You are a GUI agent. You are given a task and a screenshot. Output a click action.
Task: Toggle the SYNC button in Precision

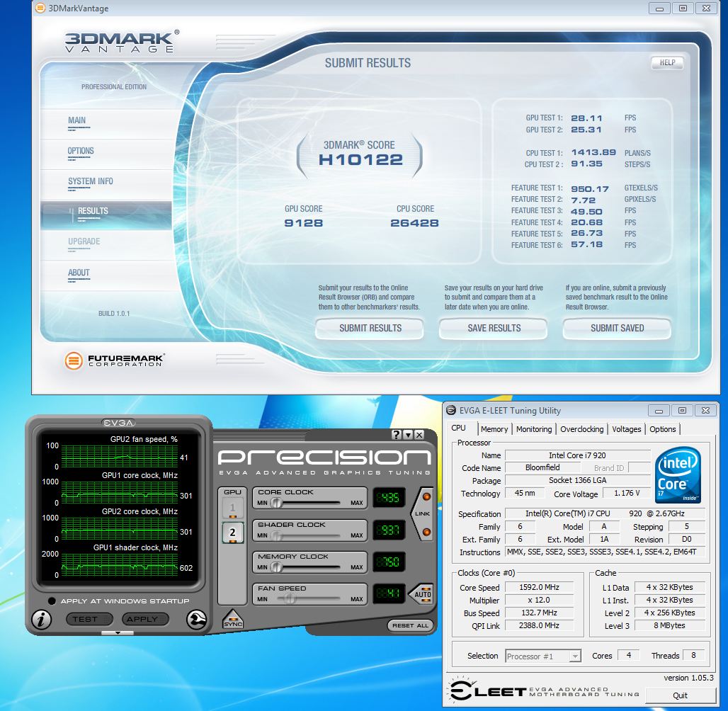tap(232, 620)
